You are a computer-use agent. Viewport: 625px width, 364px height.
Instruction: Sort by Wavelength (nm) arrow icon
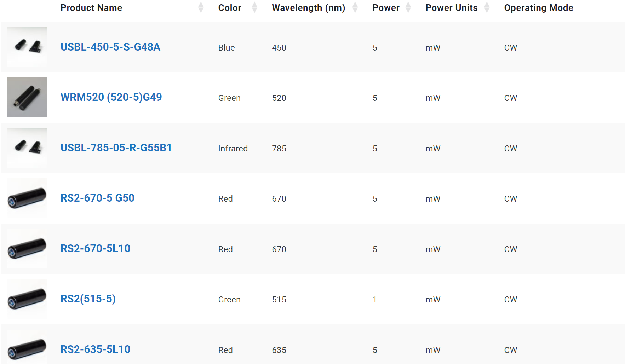click(355, 7)
